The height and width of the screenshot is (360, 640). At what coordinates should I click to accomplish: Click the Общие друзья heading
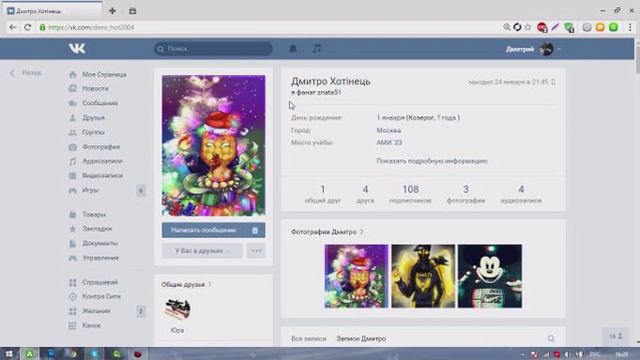(x=183, y=284)
